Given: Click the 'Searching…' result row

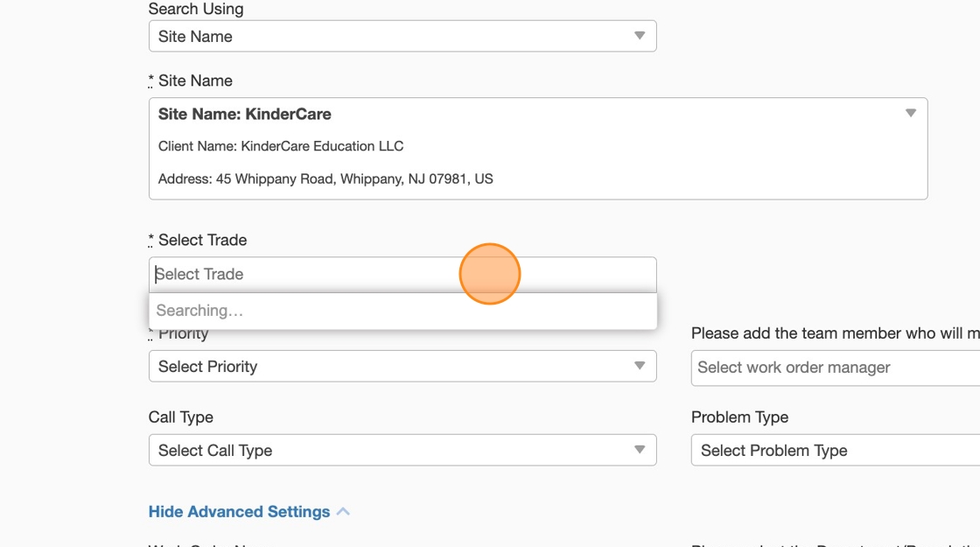Looking at the screenshot, I should click(402, 311).
